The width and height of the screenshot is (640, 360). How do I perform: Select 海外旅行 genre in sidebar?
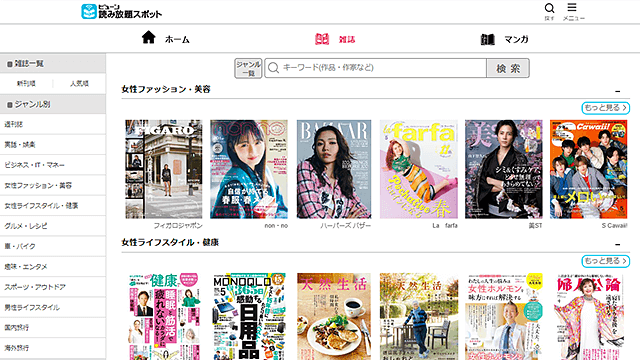(x=53, y=348)
